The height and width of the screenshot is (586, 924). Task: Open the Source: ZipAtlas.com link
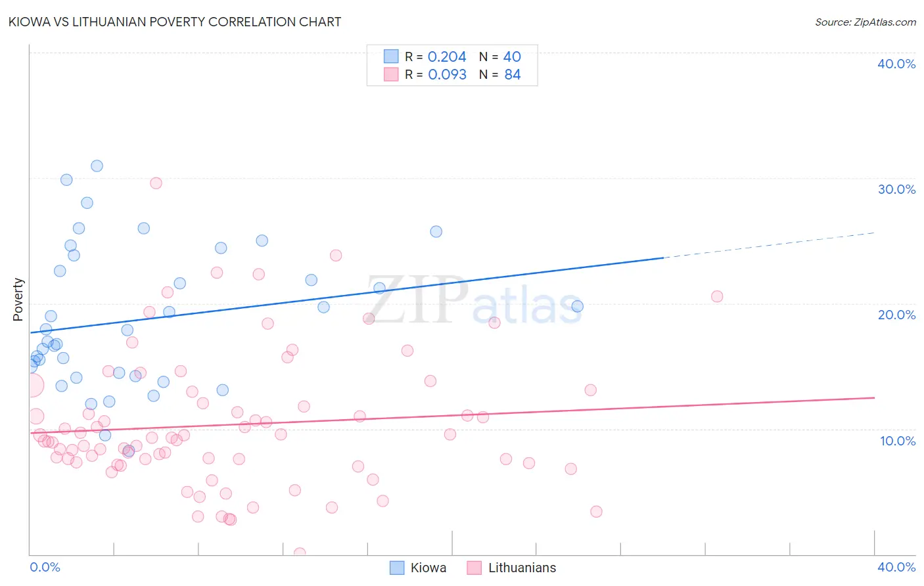click(x=866, y=22)
